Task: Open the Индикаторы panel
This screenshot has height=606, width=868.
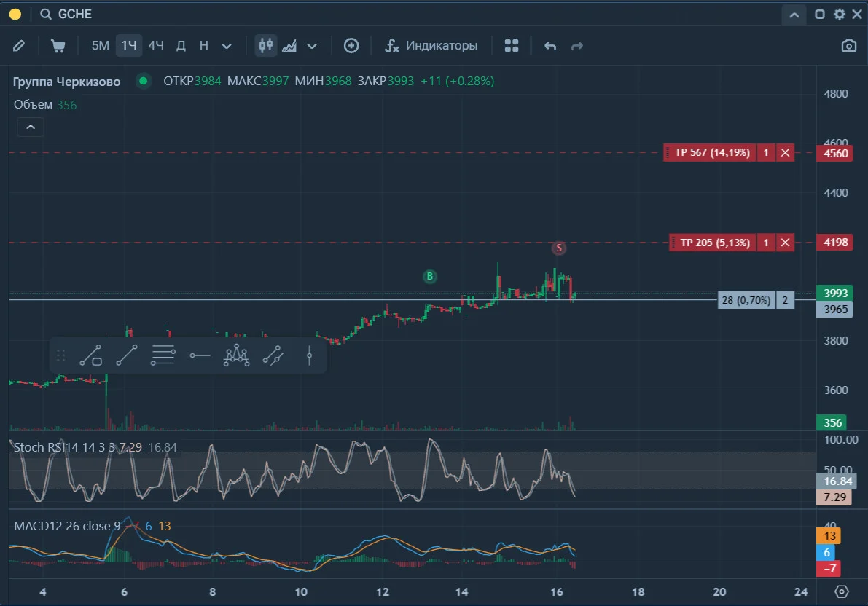Action: (431, 45)
